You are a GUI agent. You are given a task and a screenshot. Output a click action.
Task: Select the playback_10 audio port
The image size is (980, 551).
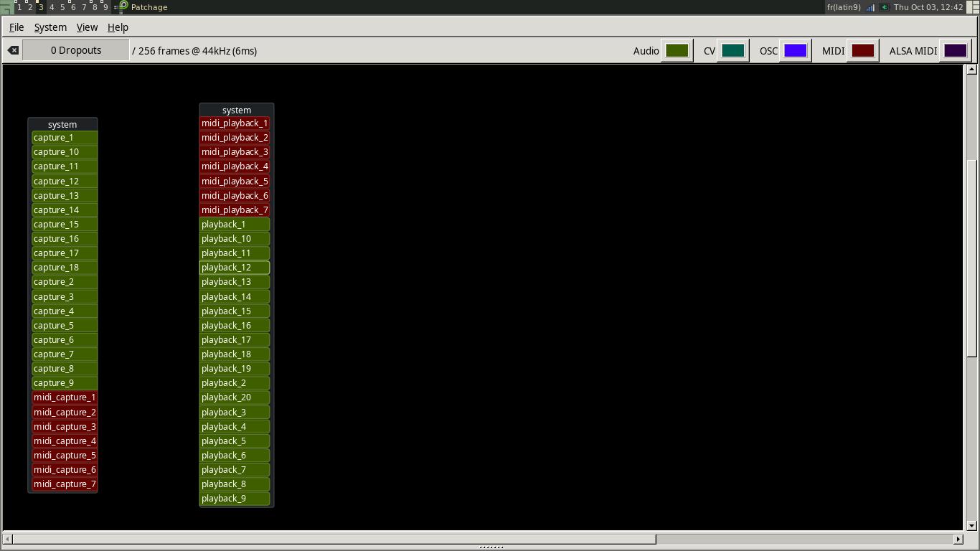(235, 239)
